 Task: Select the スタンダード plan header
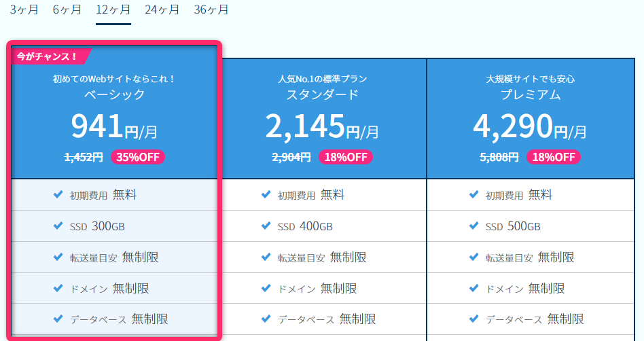tap(322, 94)
